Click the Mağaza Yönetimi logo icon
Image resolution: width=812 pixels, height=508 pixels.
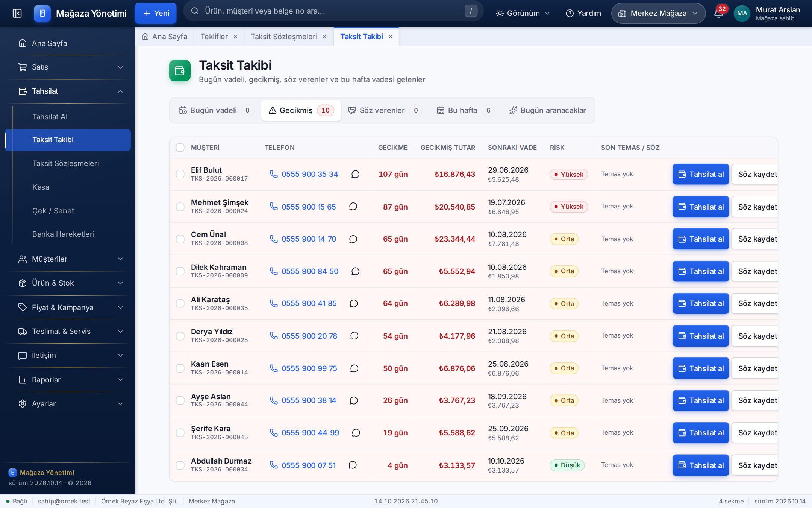point(42,13)
